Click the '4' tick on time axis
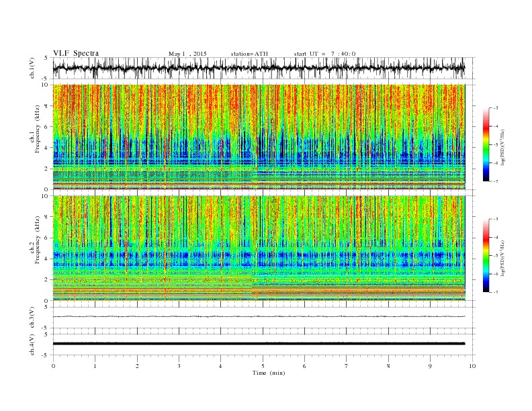 pyautogui.click(x=221, y=366)
